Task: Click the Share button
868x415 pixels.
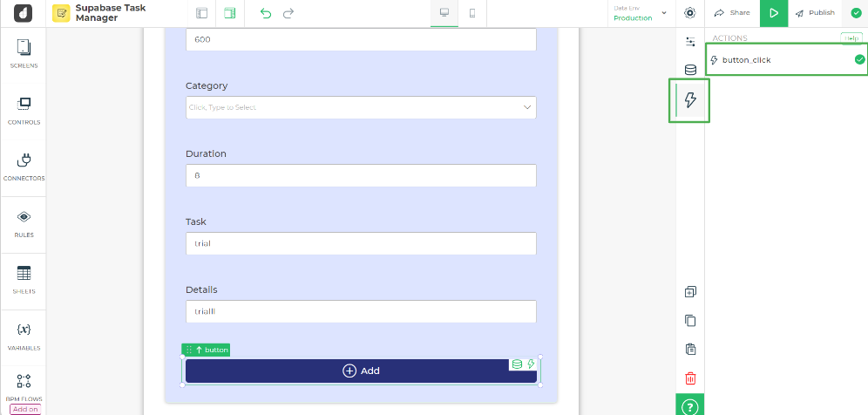Action: coord(732,13)
